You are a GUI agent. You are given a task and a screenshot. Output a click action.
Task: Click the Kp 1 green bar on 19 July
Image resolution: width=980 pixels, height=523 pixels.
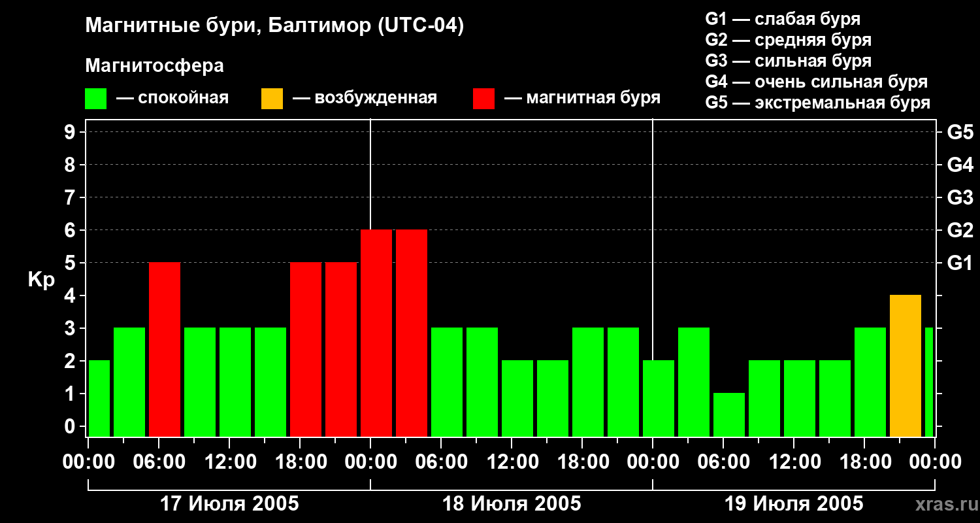(729, 415)
